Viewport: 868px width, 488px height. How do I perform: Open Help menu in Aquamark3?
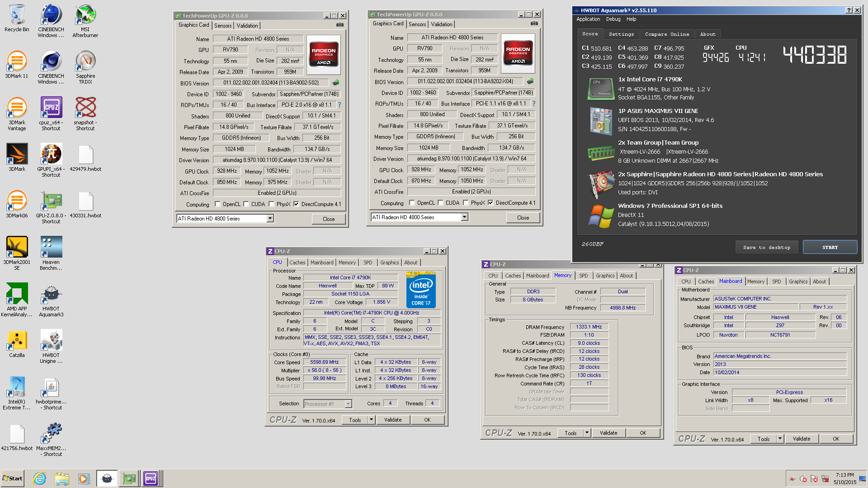coord(631,19)
